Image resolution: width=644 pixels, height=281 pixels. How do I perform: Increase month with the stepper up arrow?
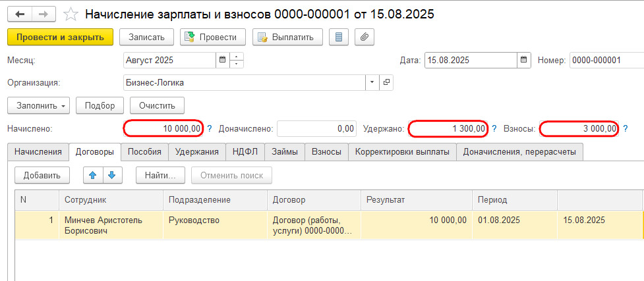point(236,57)
